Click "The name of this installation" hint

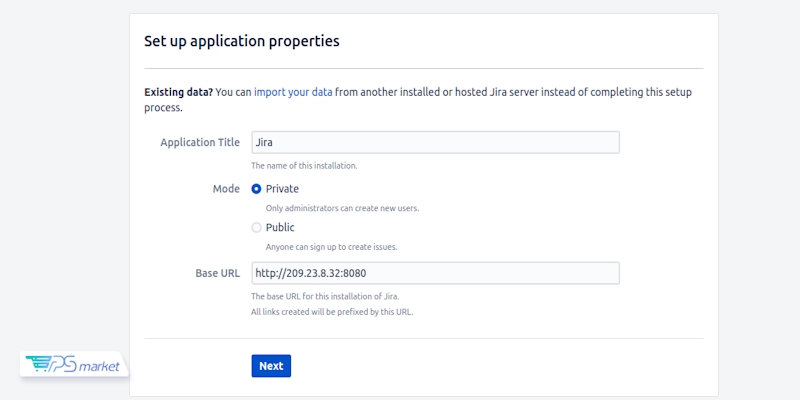tap(304, 165)
